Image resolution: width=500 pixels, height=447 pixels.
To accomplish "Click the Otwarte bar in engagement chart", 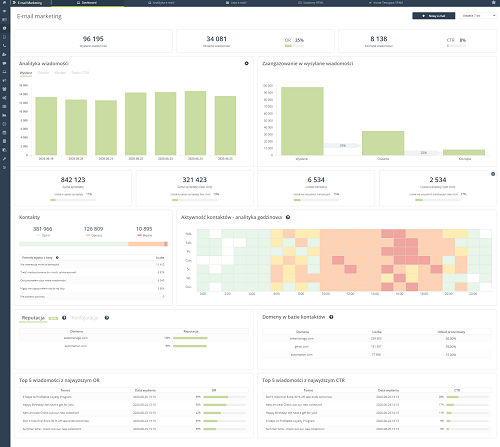I will 383,143.
